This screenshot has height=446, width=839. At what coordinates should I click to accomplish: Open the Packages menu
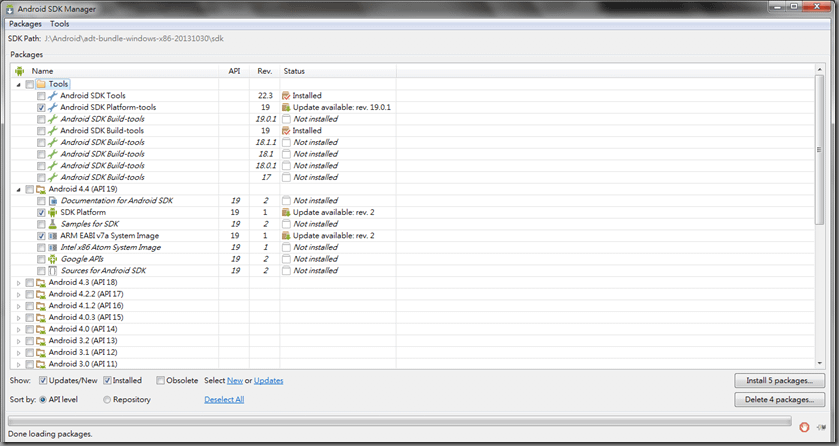click(x=25, y=24)
